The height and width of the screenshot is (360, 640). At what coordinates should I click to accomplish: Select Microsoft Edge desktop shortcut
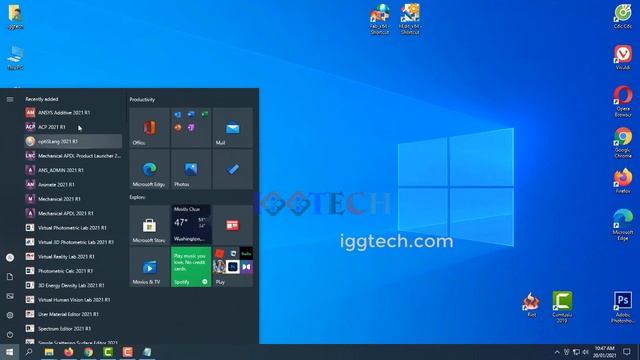622,225
